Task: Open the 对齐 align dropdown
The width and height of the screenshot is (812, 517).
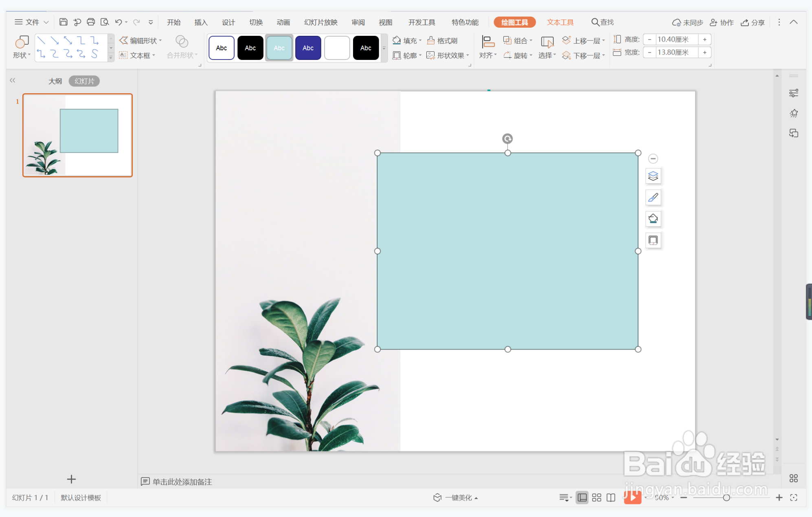Action: tap(488, 47)
